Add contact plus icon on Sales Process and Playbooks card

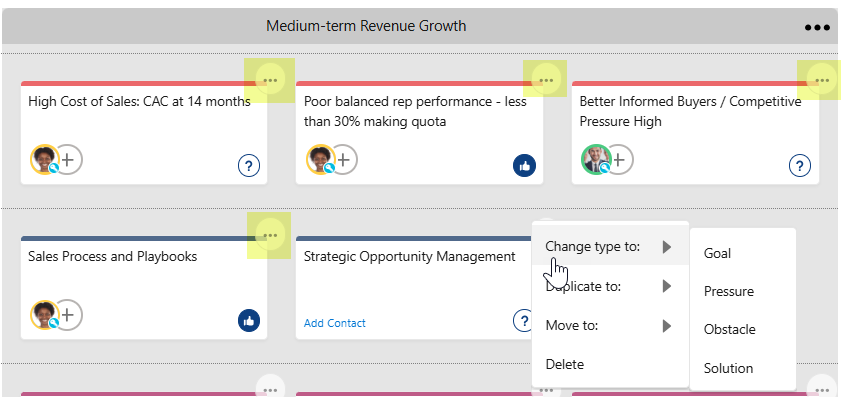point(68,314)
